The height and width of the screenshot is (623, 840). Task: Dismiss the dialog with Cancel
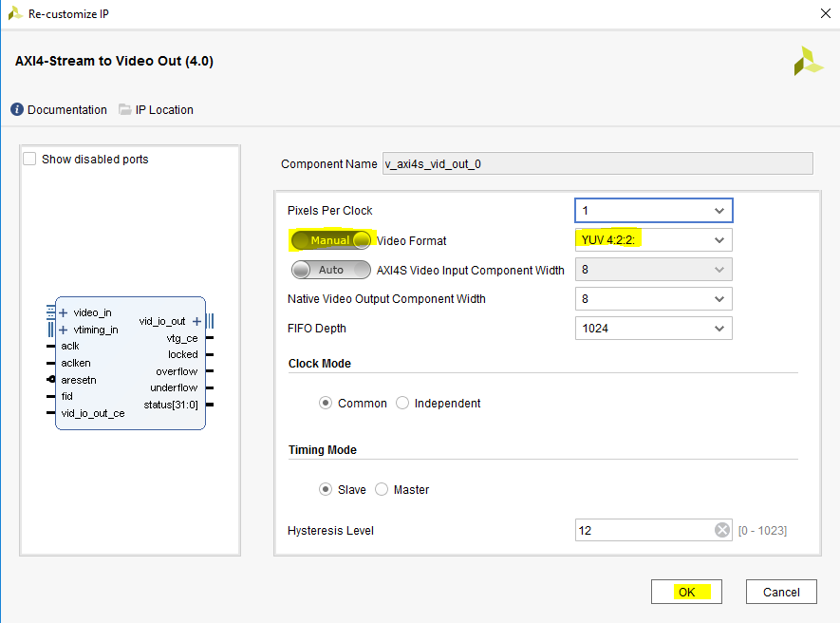[780, 591]
